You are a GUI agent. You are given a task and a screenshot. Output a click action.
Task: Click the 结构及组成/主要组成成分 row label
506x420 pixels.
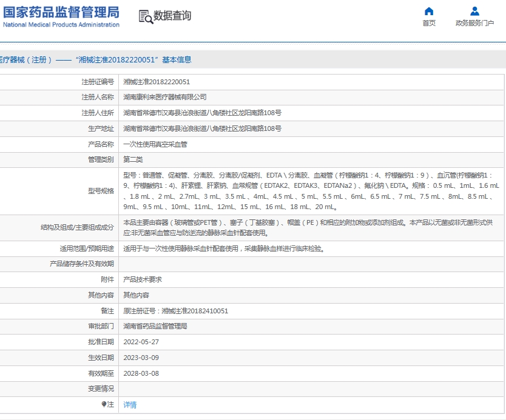pos(77,227)
